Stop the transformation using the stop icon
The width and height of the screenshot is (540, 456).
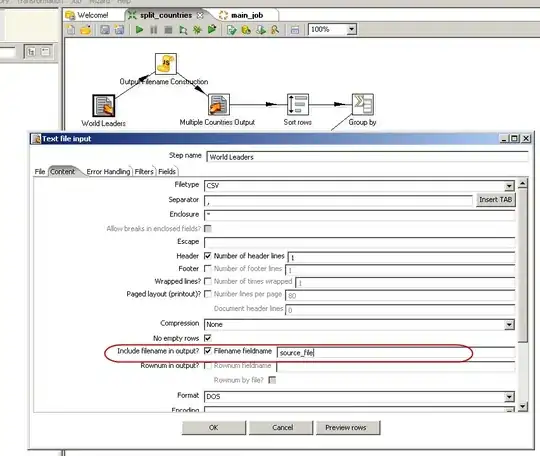(168, 30)
